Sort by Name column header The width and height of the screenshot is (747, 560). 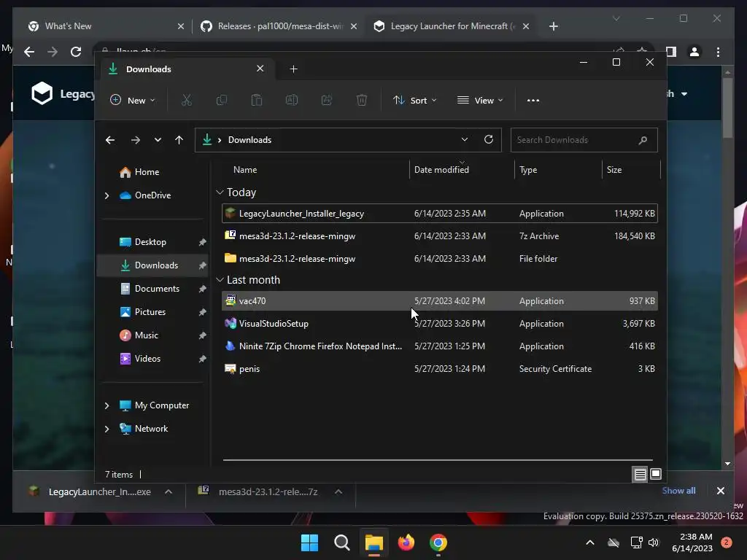[315, 170]
